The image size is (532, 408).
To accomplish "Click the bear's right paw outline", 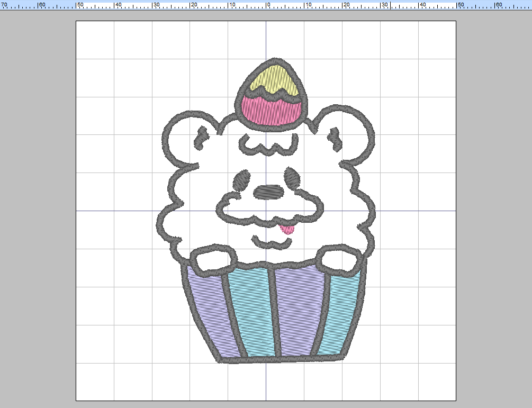I will (340, 260).
